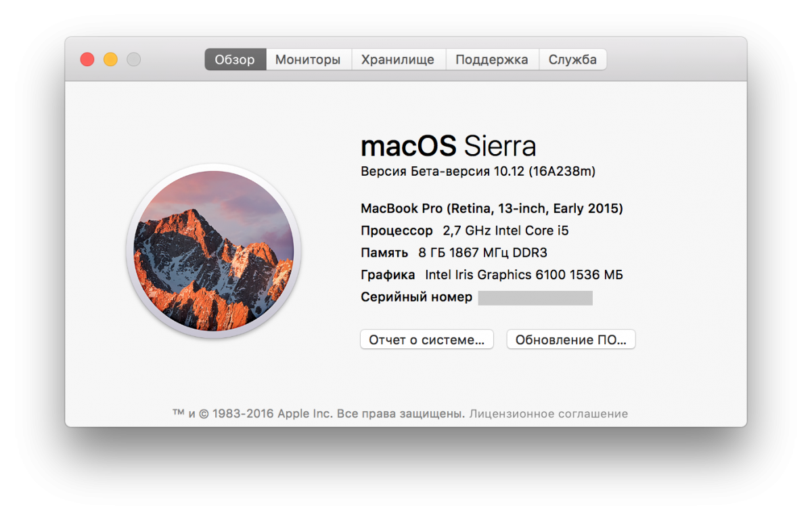
Task: Close the window with red button
Action: pyautogui.click(x=87, y=60)
